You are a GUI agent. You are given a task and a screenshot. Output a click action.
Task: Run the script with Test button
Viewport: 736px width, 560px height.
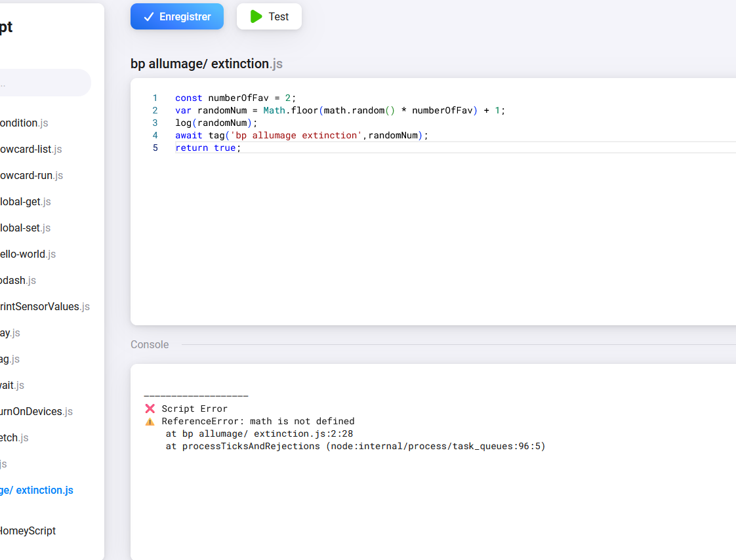[x=269, y=16]
